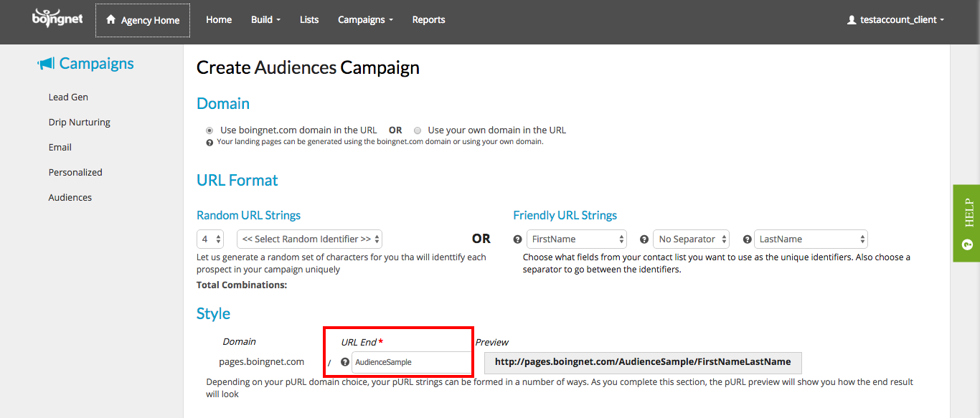Click help icon beside LastName dropdown
Image resolution: width=980 pixels, height=418 pixels.
[747, 239]
